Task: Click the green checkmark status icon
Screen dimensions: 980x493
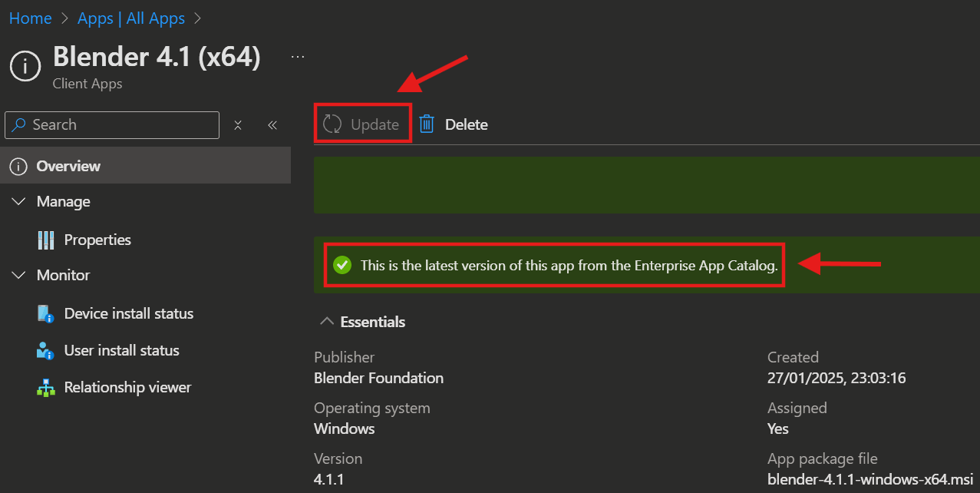Action: click(x=342, y=266)
